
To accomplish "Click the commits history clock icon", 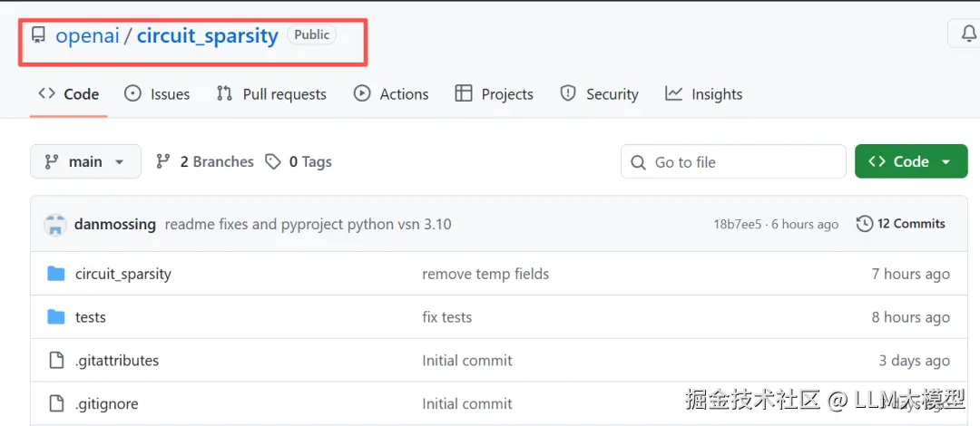I will pyautogui.click(x=865, y=224).
